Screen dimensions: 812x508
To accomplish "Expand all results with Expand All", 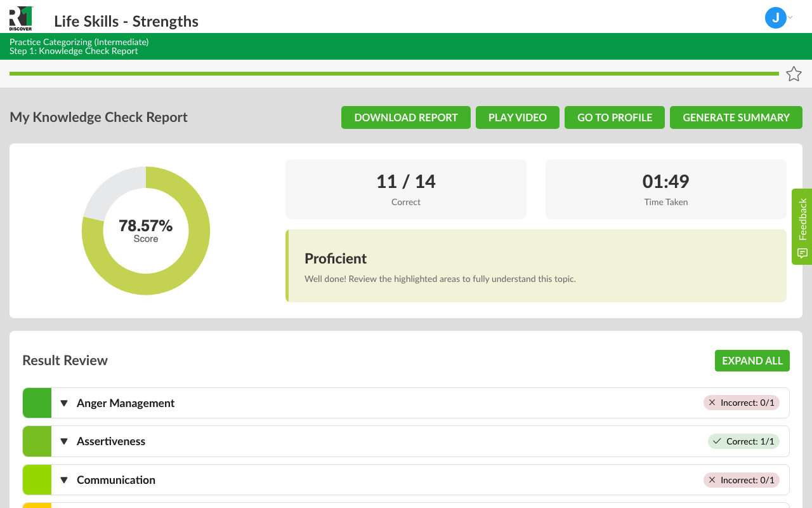I will tap(752, 361).
